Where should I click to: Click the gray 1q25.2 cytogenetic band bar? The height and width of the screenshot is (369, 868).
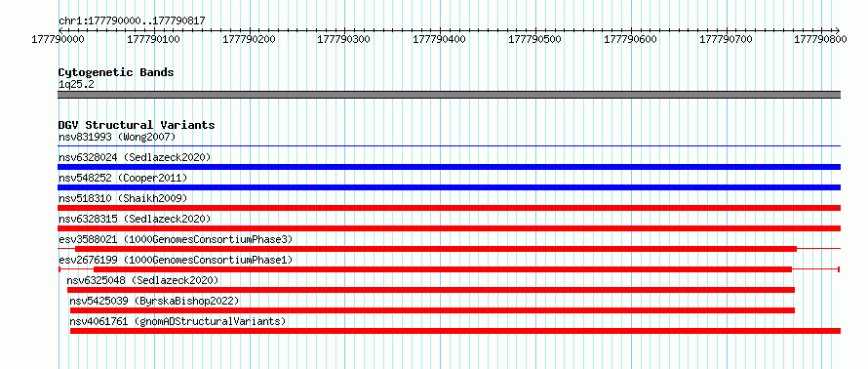[449, 95]
